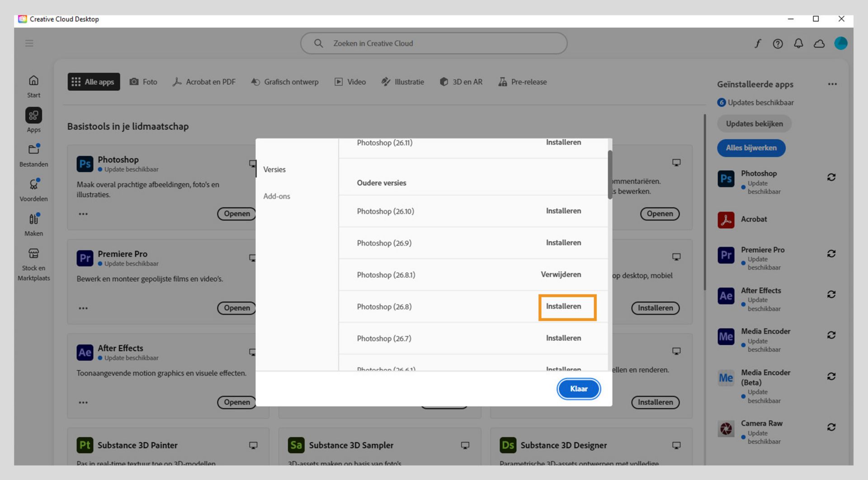Click the magnifier icon in the search bar
Image resolution: width=868 pixels, height=480 pixels.
click(x=318, y=43)
